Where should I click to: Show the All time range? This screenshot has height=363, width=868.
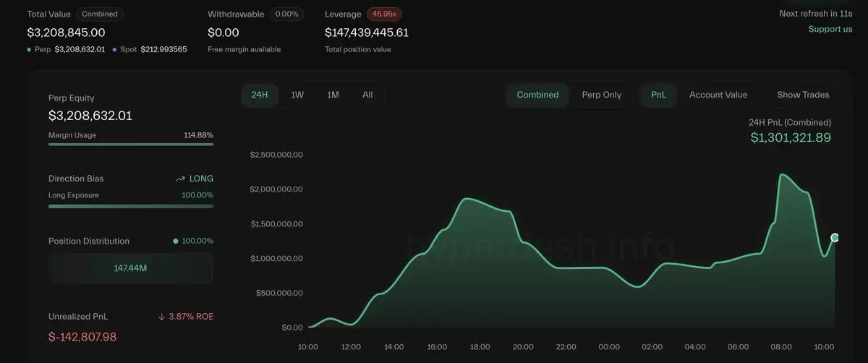(367, 95)
